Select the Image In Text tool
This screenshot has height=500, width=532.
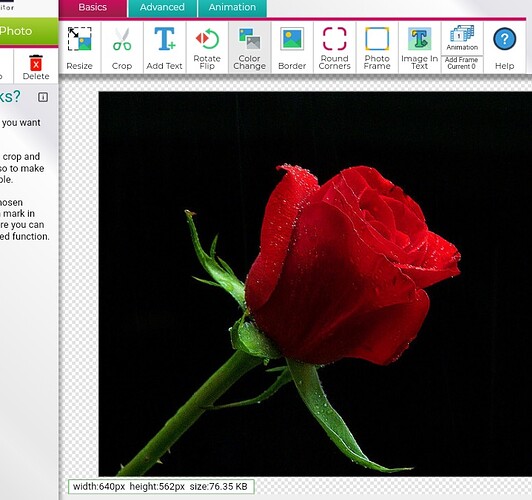419,47
